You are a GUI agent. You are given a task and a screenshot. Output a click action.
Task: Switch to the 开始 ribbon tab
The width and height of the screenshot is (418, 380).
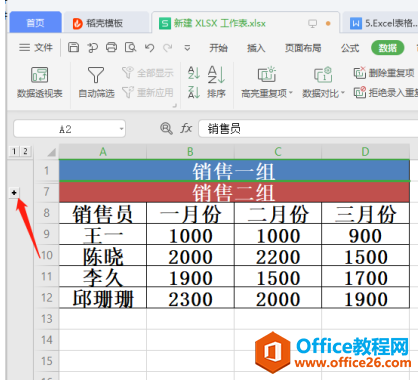point(218,48)
